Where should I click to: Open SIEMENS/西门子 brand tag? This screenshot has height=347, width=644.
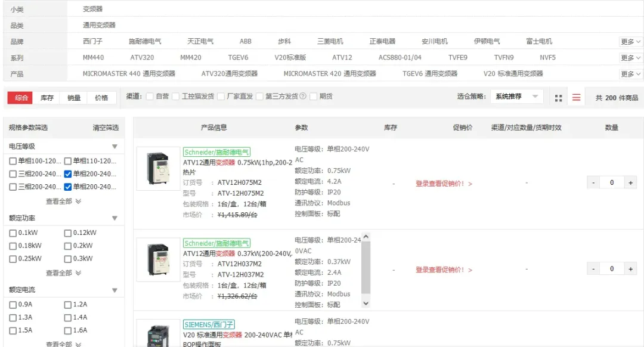click(209, 324)
